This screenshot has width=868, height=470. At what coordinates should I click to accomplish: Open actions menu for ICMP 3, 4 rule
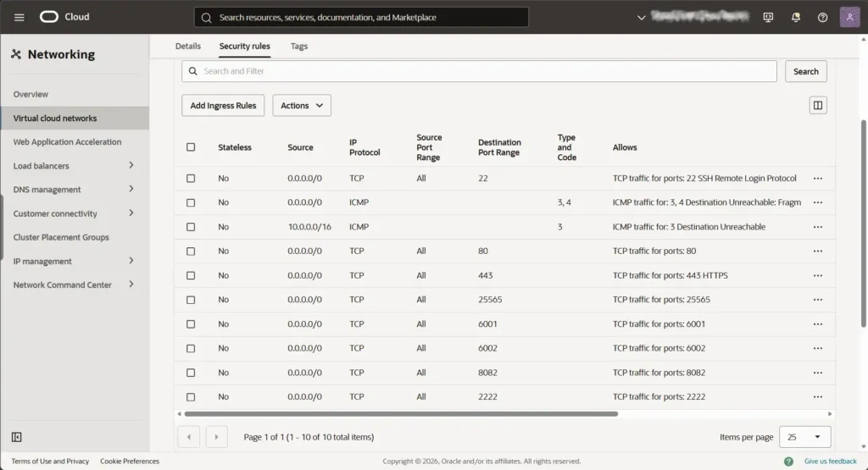click(x=818, y=202)
